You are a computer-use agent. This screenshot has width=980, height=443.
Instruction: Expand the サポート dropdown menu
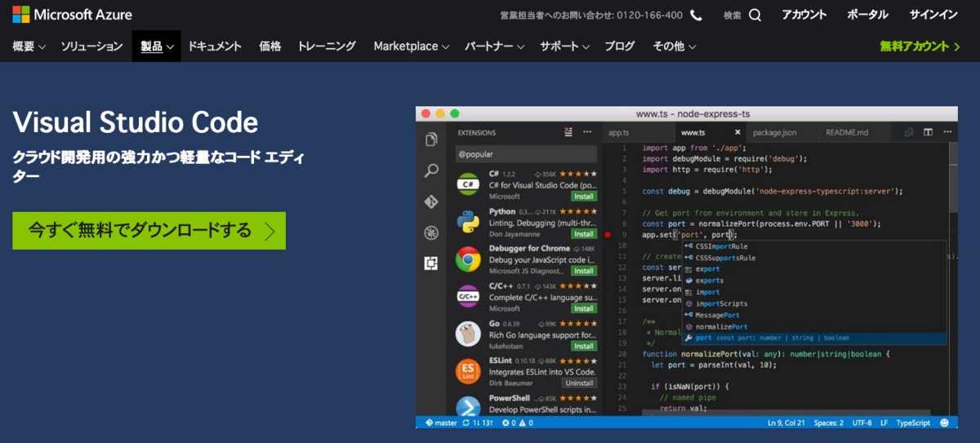[x=564, y=47]
